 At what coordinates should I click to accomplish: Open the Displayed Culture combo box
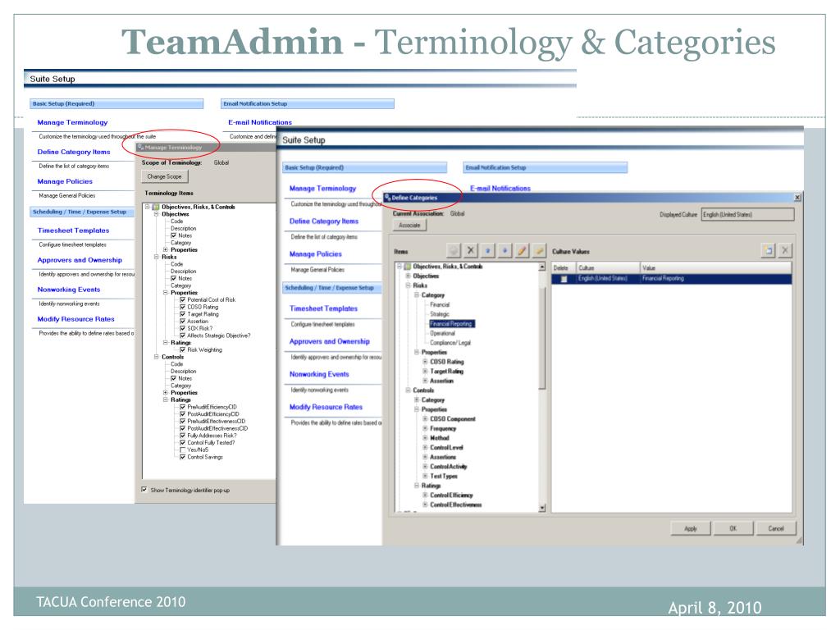tap(748, 214)
